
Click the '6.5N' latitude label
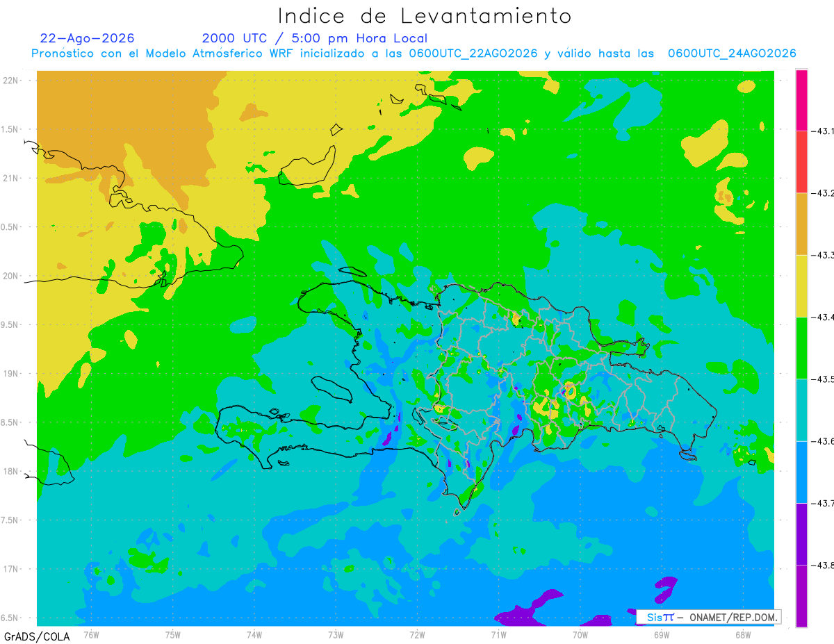tap(10, 618)
